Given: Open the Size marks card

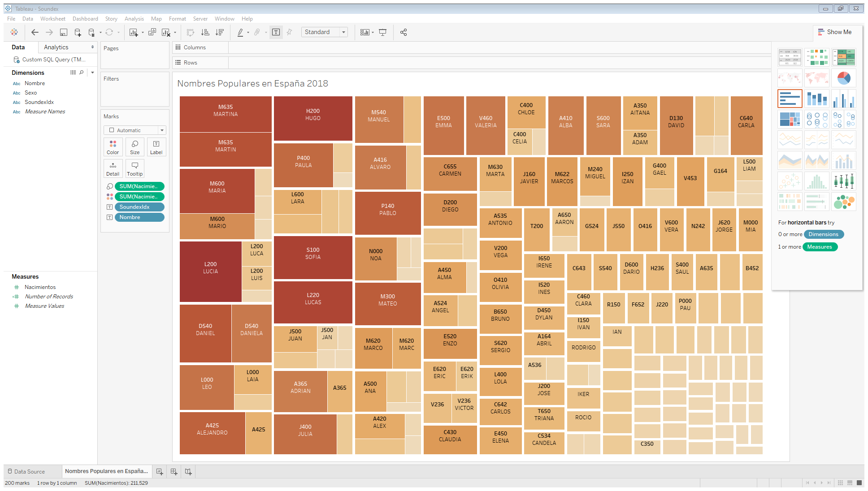Looking at the screenshot, I should [135, 146].
